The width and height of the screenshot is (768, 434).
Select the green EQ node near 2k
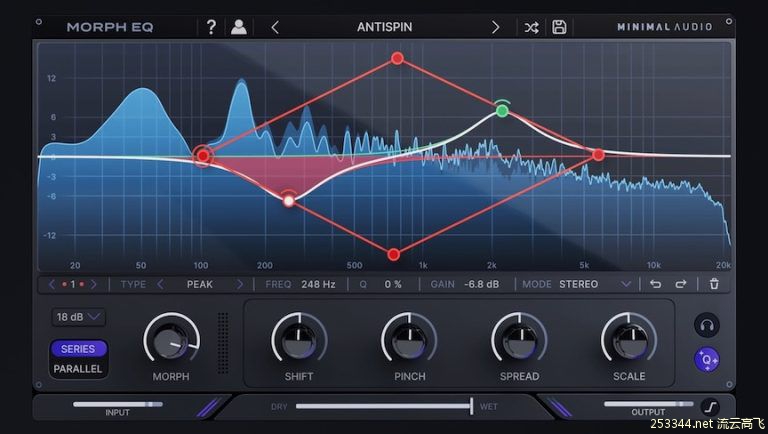502,111
